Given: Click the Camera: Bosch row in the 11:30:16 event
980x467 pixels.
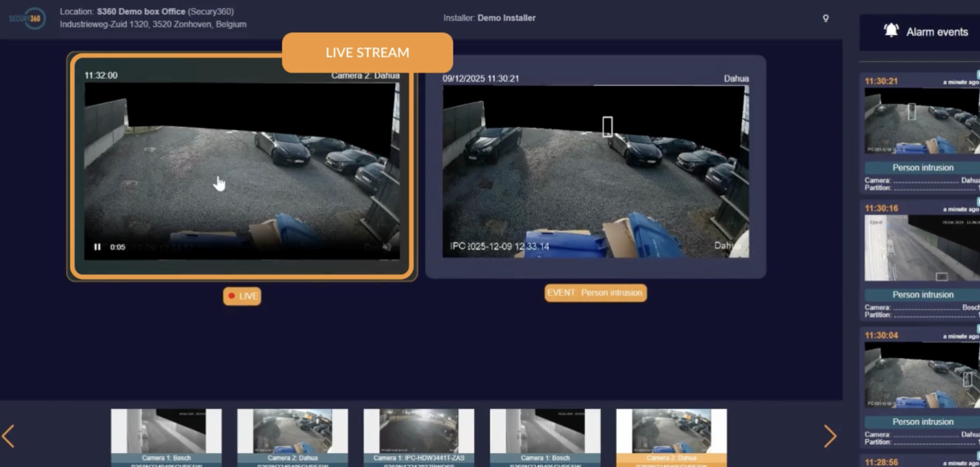Looking at the screenshot, I should [x=922, y=307].
